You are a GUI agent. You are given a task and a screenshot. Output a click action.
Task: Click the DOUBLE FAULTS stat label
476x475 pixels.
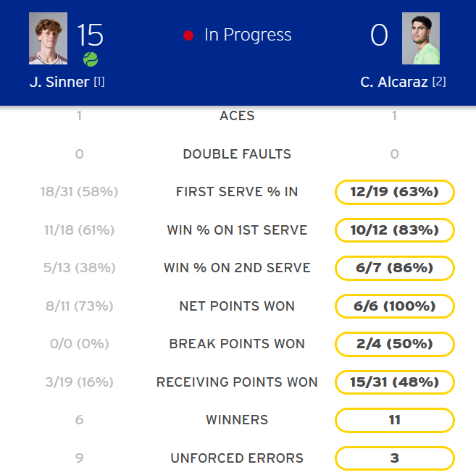click(x=237, y=154)
